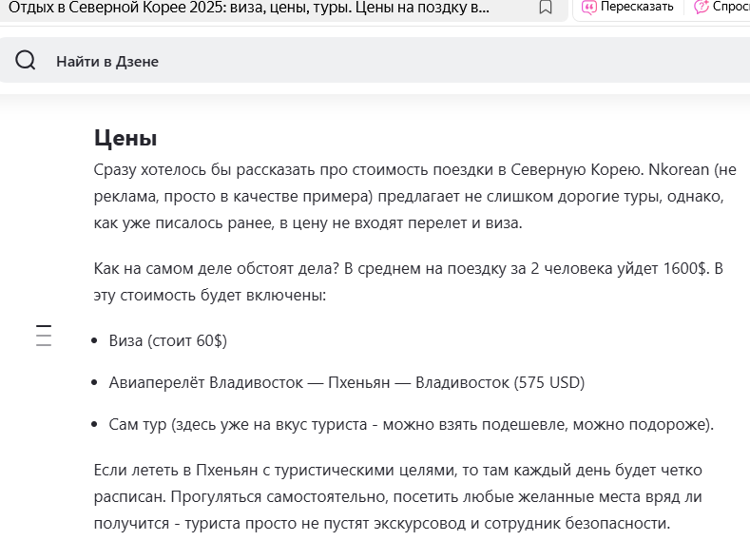This screenshot has width=750, height=560.
Task: Click the bullet marker before the Виза item
Action: point(94,341)
